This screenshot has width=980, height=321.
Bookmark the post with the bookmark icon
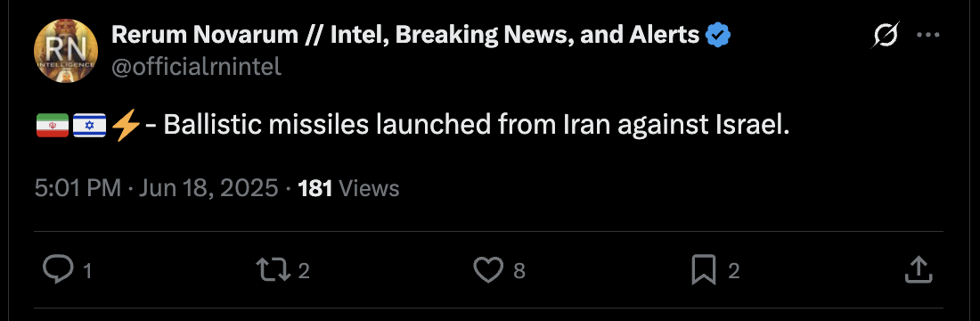click(704, 270)
